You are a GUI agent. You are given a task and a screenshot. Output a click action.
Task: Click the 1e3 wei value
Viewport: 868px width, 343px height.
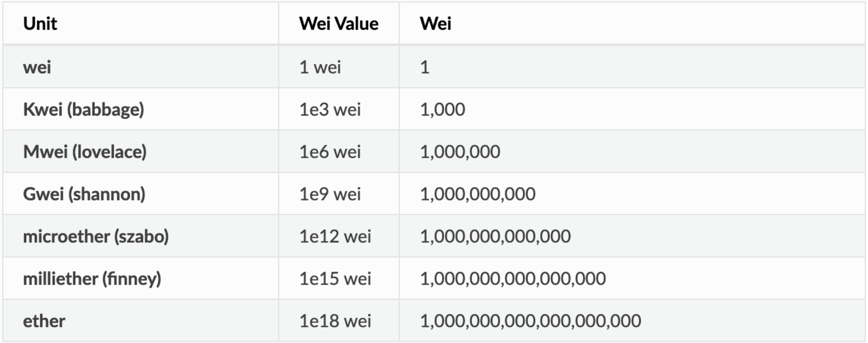pyautogui.click(x=330, y=110)
